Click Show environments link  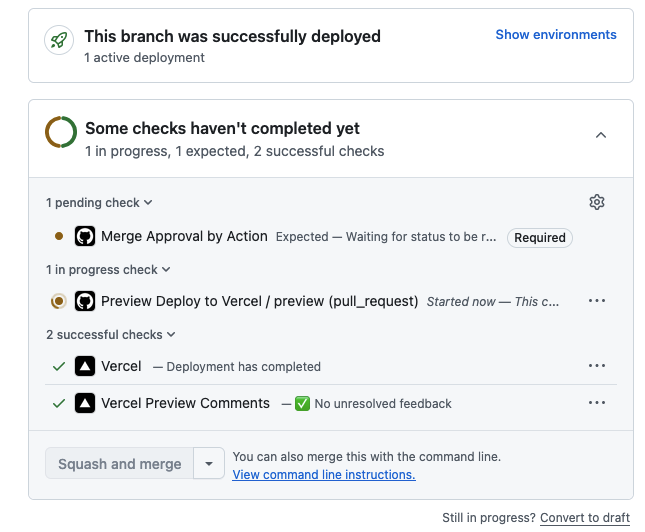click(x=556, y=35)
